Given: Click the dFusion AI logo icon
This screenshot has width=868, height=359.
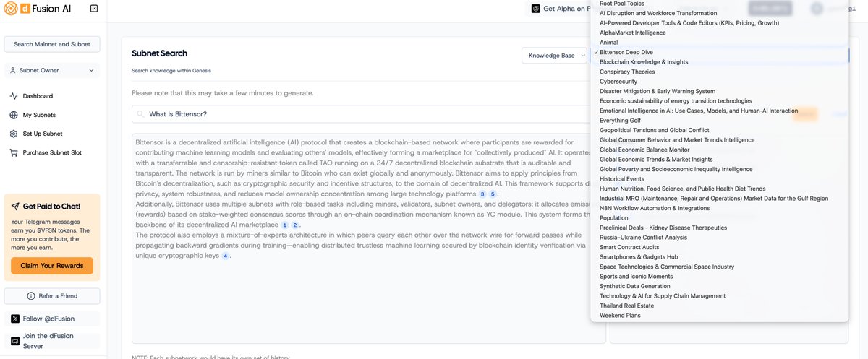Looking at the screenshot, I should [12, 9].
